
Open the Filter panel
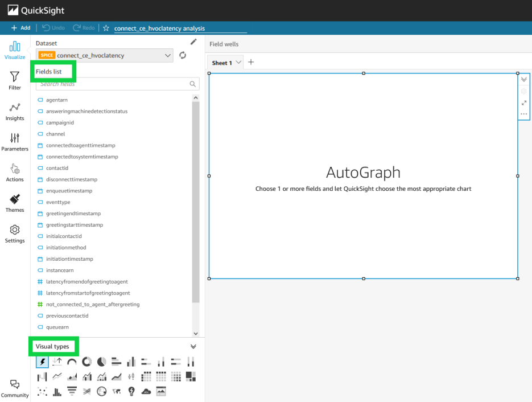point(14,80)
